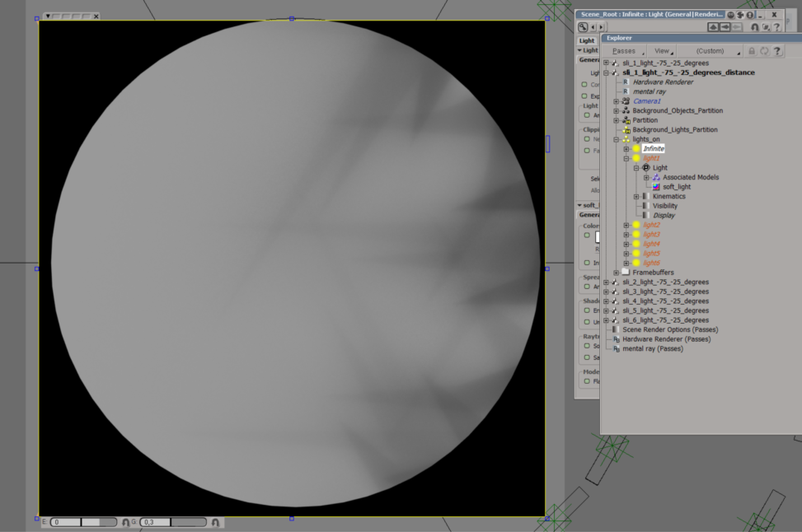The image size is (802, 532).
Task: Click the Framebuffers folder icon
Action: (626, 273)
